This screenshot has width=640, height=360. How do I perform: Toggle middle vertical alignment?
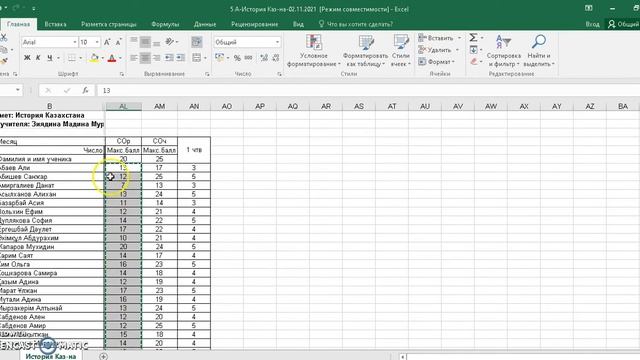[x=145, y=42]
